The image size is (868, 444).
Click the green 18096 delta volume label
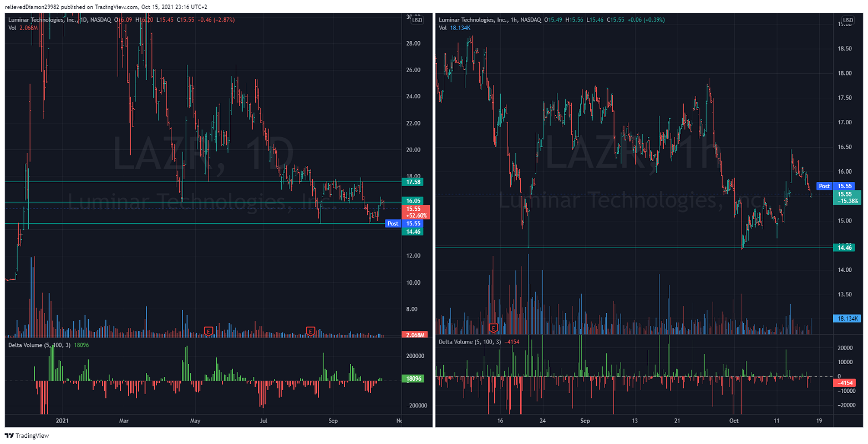pos(414,379)
